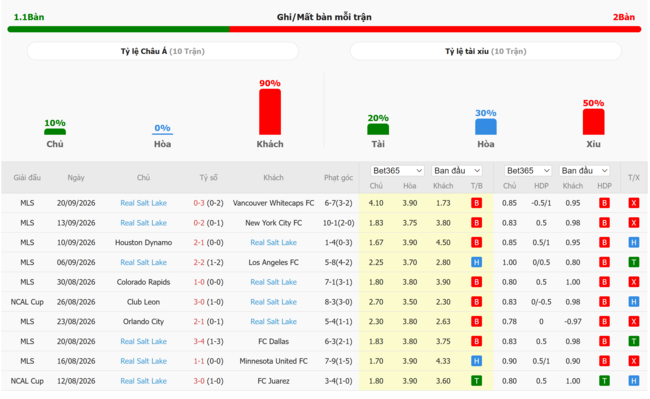Click Minnesota United FC team name

click(274, 361)
